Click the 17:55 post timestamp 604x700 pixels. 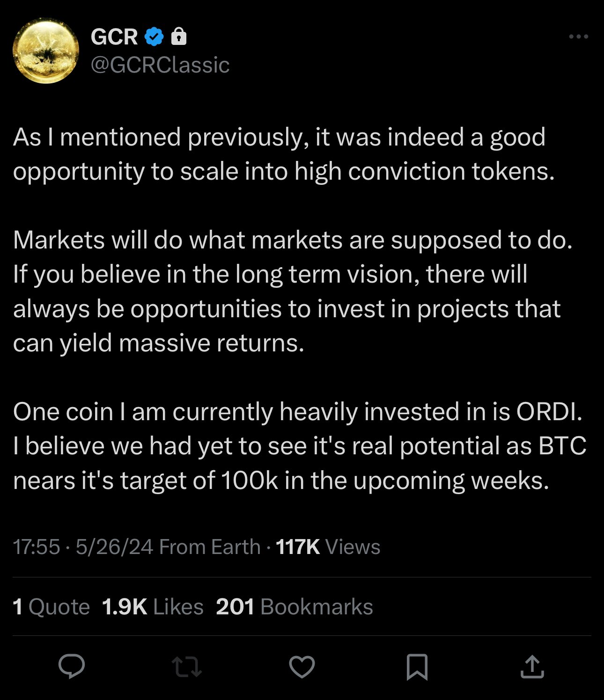37,547
